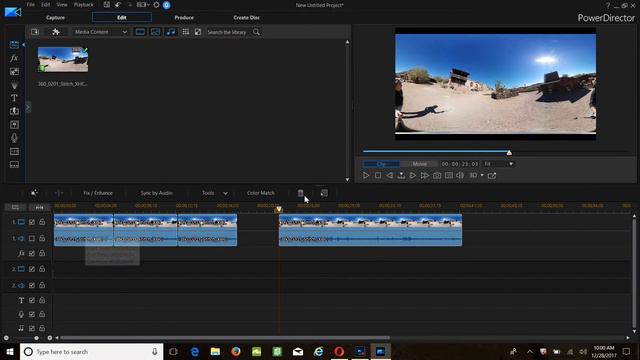Viewport: 640px width, 360px height.
Task: Open the Effect Room (fx) in the sidebar
Action: point(14,58)
